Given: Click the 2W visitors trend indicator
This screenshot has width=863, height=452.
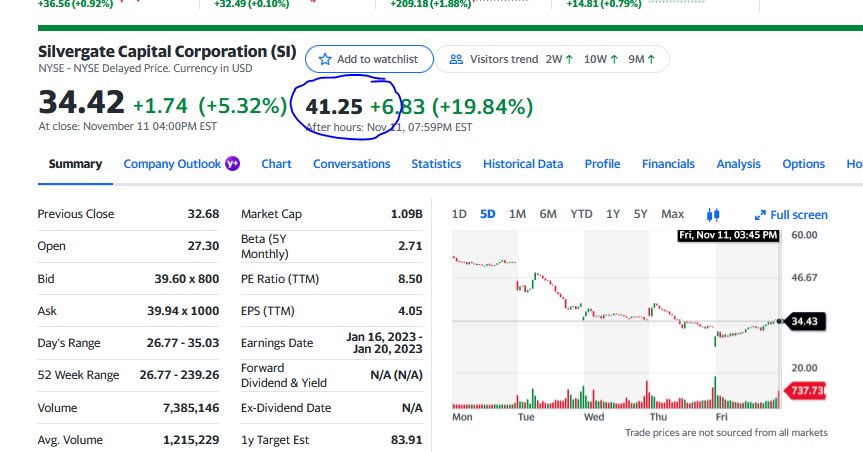Looking at the screenshot, I should click(559, 59).
